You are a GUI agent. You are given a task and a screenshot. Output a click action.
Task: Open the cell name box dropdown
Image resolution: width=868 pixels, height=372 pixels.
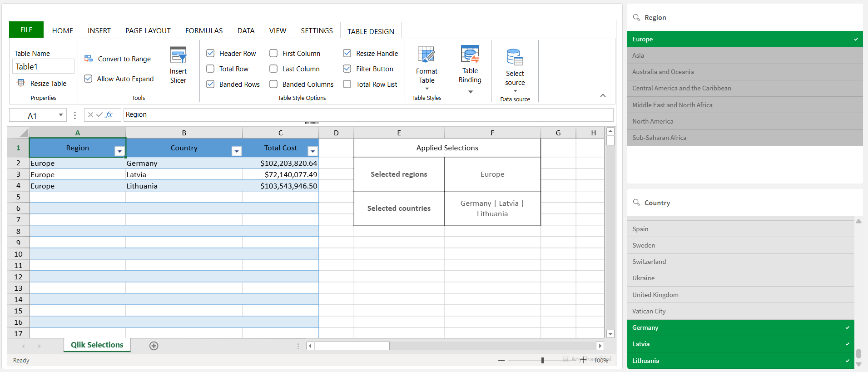coord(61,115)
